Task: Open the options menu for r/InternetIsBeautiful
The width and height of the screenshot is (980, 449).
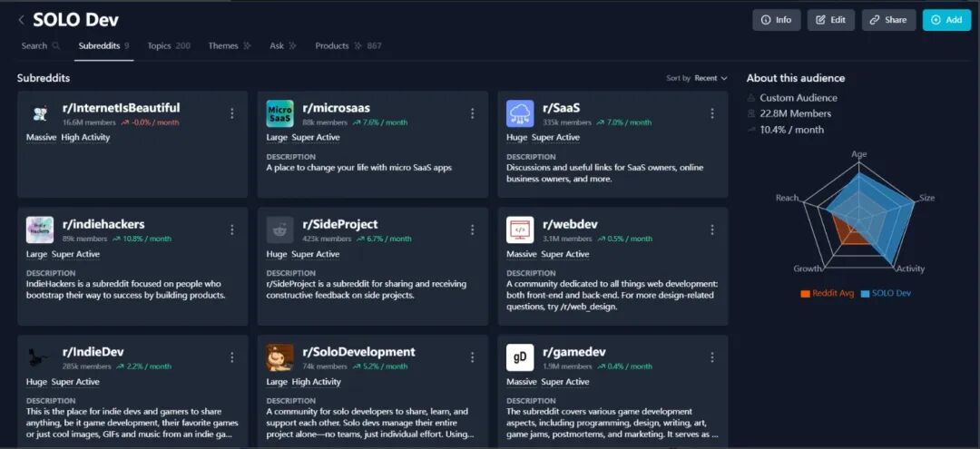Action: (232, 113)
